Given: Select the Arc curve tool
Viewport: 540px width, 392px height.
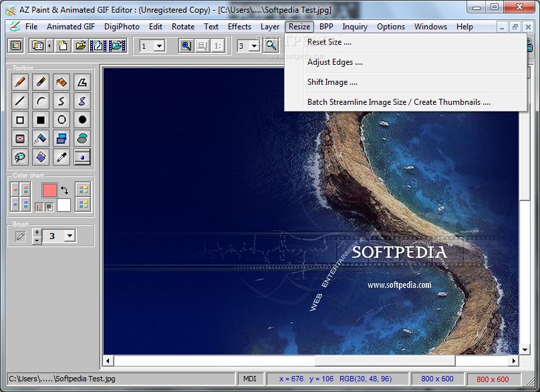Looking at the screenshot, I should click(41, 101).
